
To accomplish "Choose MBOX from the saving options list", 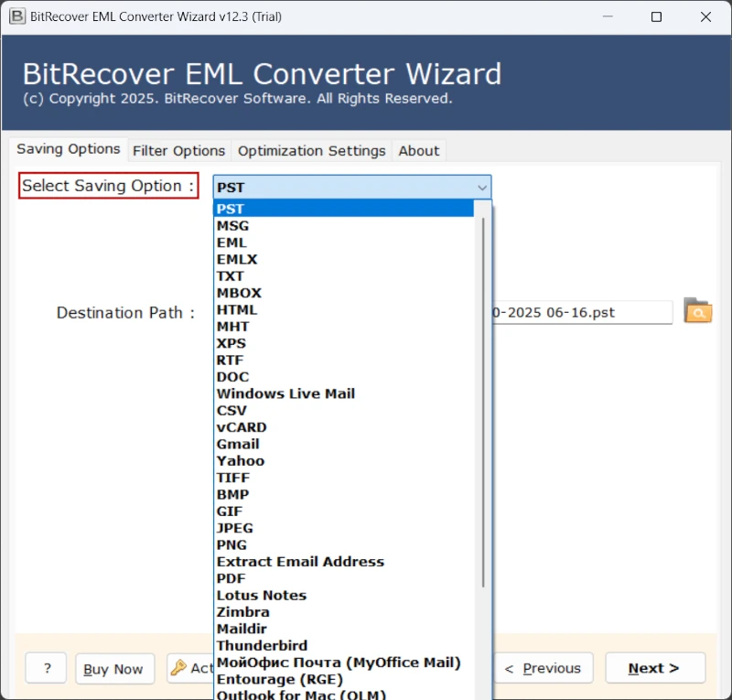I will click(344, 293).
